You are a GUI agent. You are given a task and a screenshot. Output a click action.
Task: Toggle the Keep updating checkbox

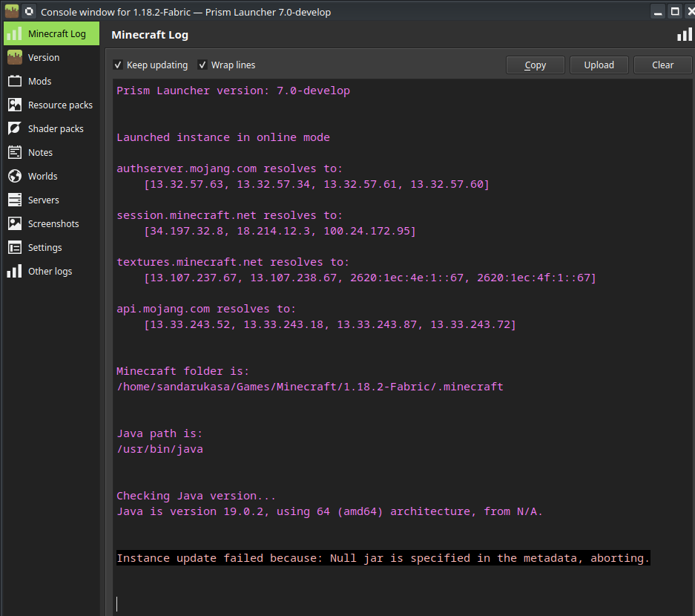coord(118,65)
